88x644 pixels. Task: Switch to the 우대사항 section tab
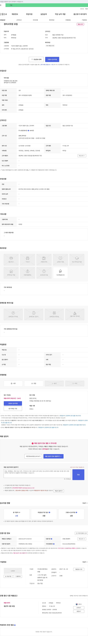tap(35, 20)
